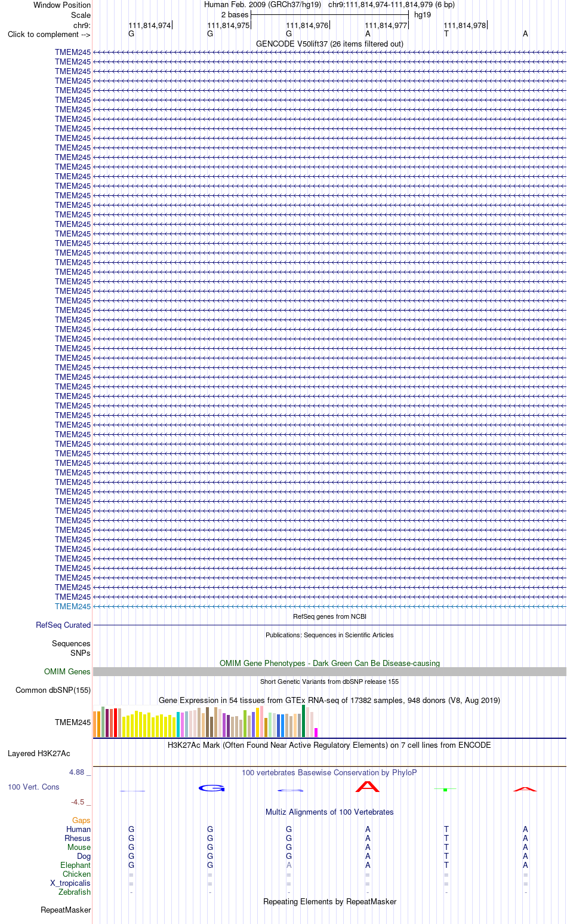Open 'OMIM Gene Phenotypes' track title

[x=329, y=664]
